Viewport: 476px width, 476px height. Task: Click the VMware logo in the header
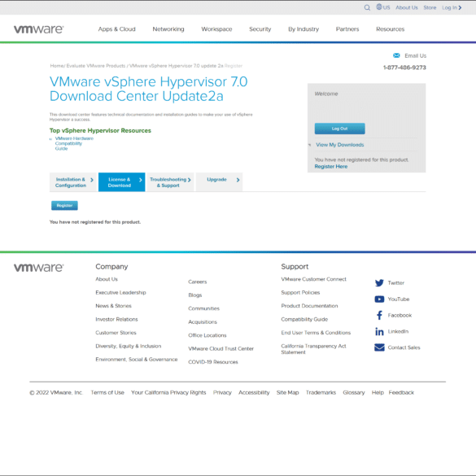[38, 29]
